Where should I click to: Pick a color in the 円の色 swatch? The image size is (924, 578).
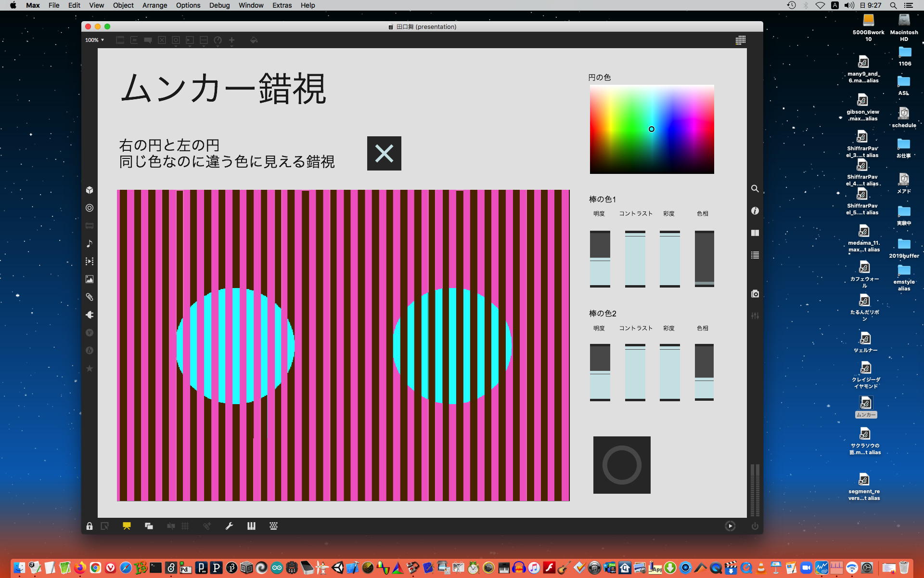click(652, 129)
